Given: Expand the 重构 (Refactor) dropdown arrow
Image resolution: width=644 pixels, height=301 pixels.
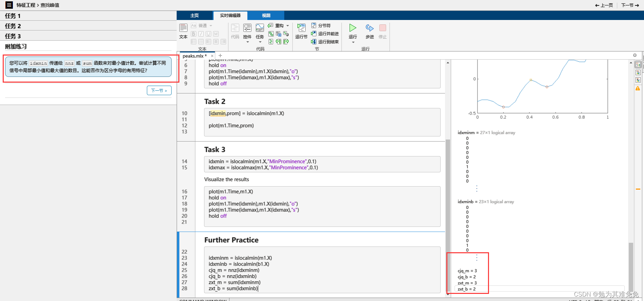Looking at the screenshot, I should click(x=288, y=26).
